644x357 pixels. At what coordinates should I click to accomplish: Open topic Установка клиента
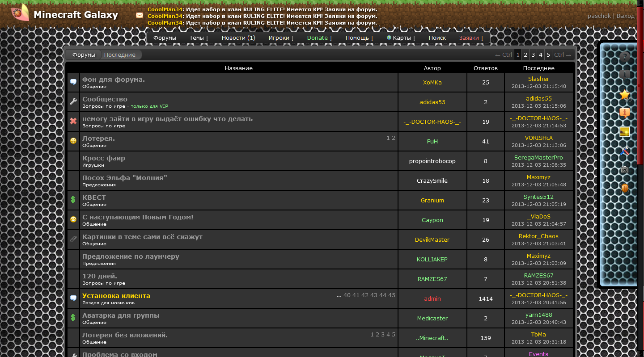click(116, 296)
